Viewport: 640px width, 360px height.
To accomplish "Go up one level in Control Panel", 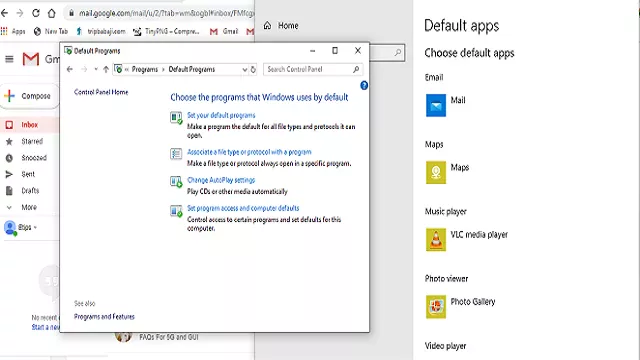I will click(106, 69).
